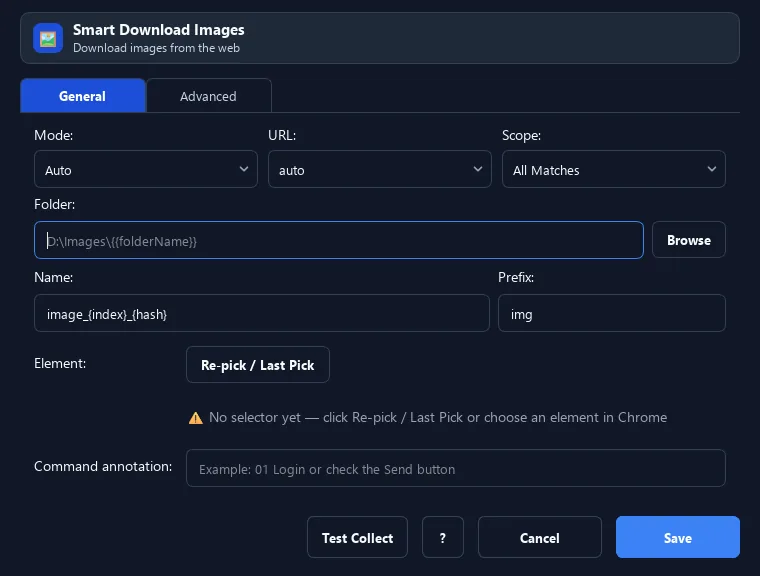Click the 'Folder:' label
760x576 pixels.
(55, 205)
